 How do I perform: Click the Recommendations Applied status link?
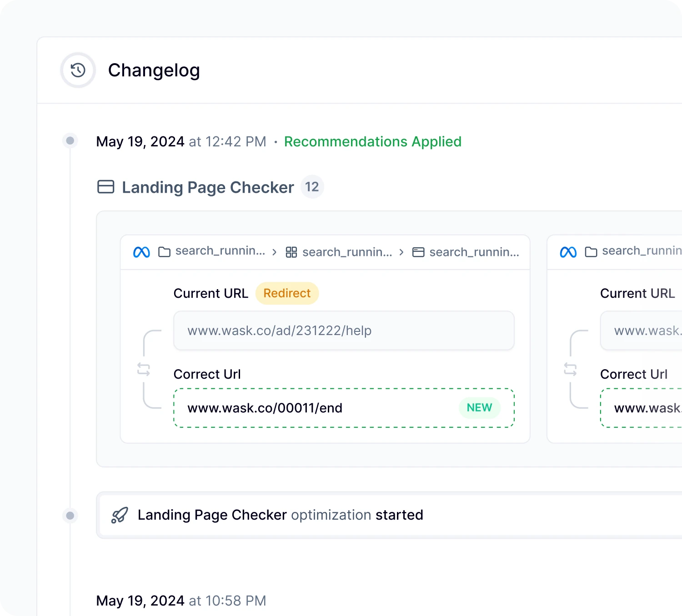point(372,141)
